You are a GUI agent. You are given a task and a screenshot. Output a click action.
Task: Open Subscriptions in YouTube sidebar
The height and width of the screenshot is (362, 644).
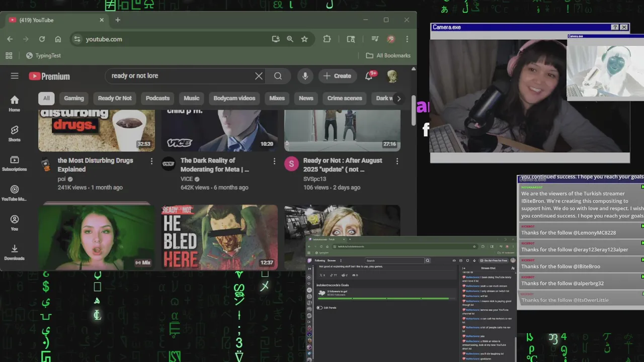[15, 163]
